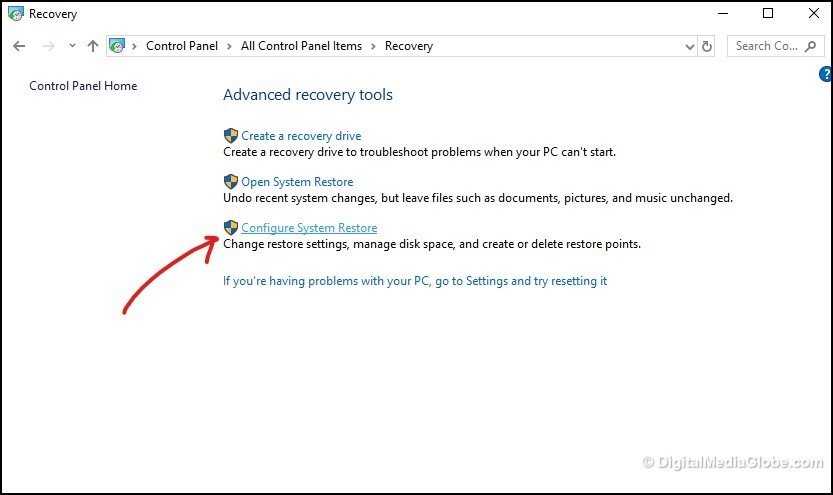
Task: Click 'Change restore settings' description
Action: click(432, 244)
